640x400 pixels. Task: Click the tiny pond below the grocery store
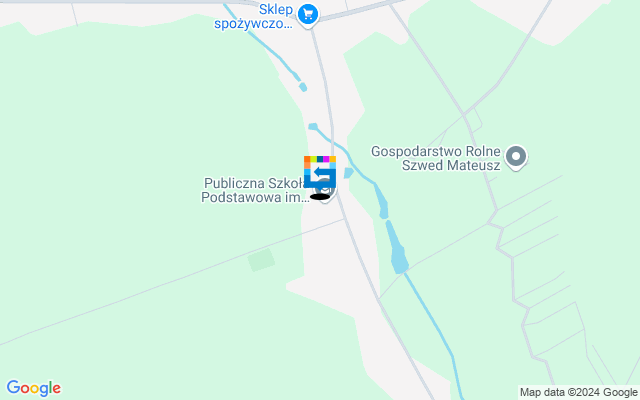pyautogui.click(x=303, y=87)
